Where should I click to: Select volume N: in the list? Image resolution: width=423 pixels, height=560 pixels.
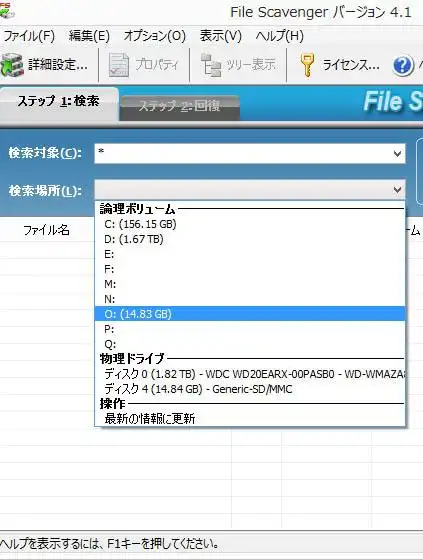click(x=250, y=299)
